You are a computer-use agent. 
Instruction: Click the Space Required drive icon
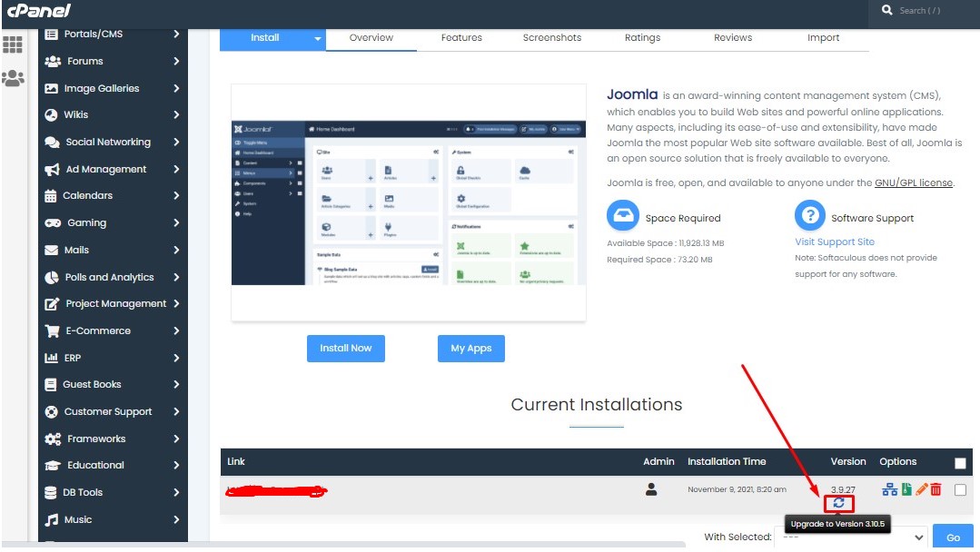[622, 216]
